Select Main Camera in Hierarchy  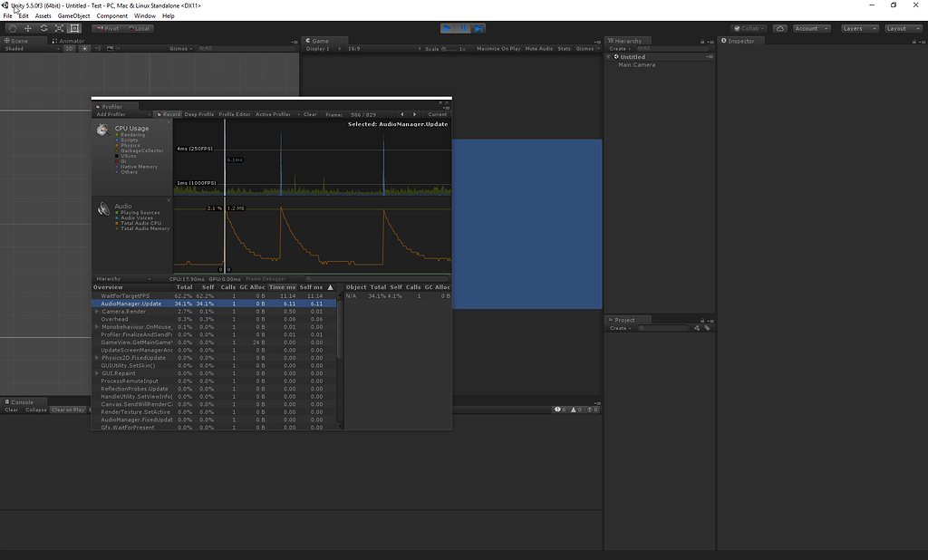[x=637, y=65]
